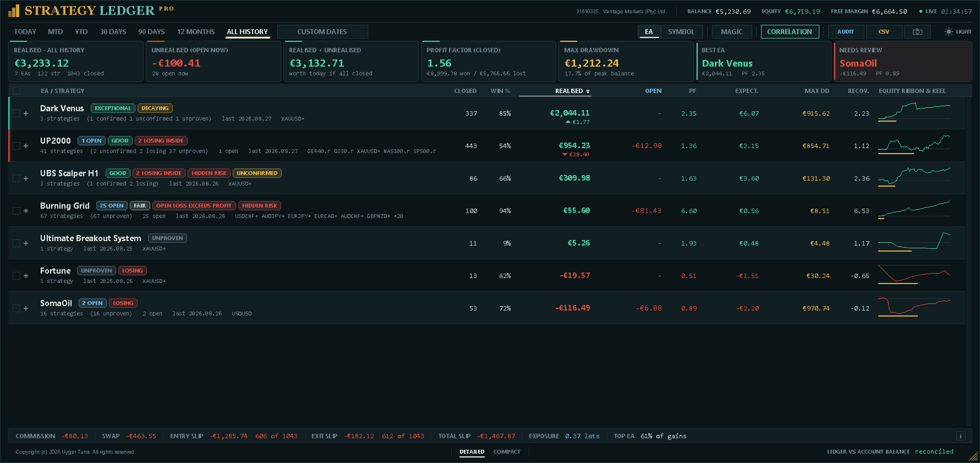
Task: Open the AUDIT report
Action: click(x=846, y=32)
